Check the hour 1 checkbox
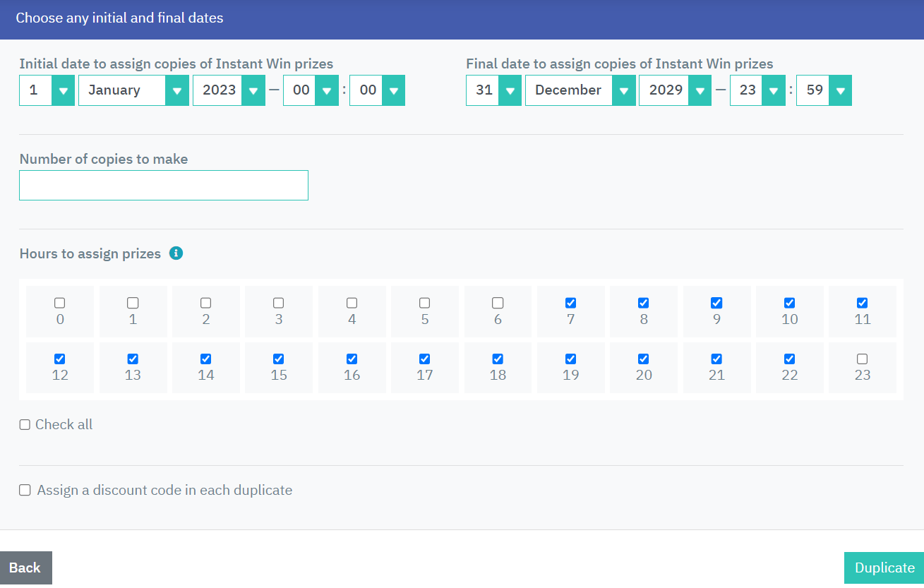Viewport: 924px width, 588px height. 133,303
